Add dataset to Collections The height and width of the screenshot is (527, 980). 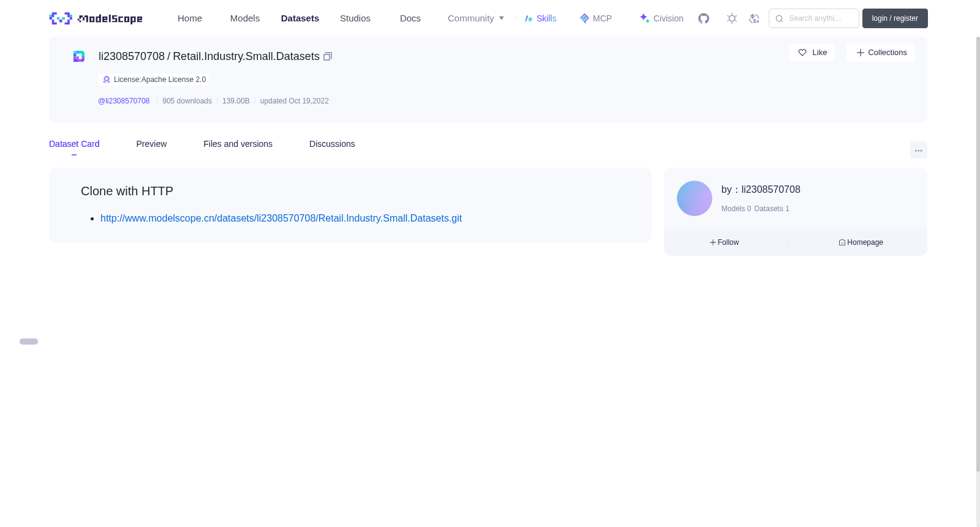click(x=881, y=53)
